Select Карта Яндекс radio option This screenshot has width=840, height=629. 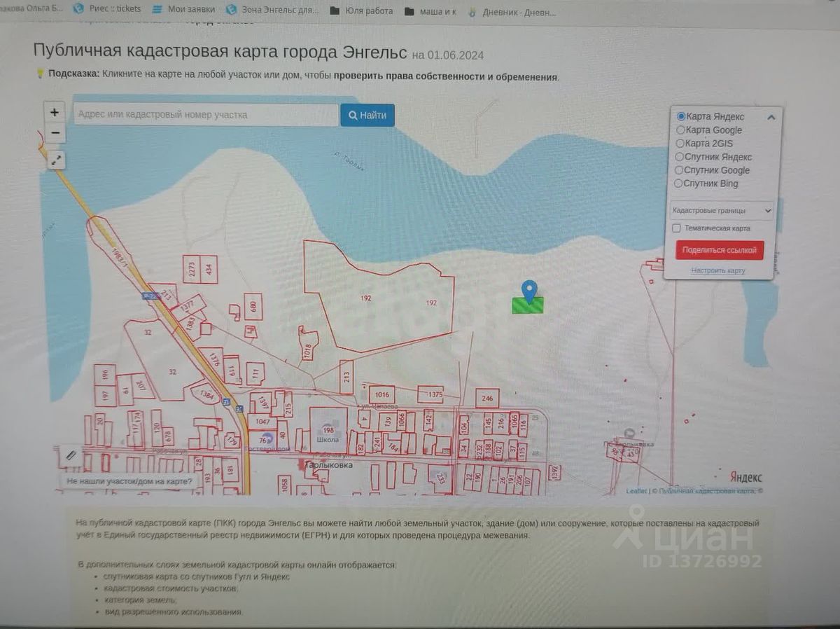[x=680, y=117]
